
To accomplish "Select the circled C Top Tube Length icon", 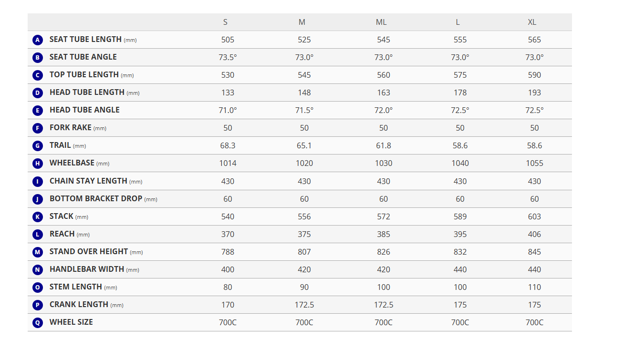I will click(x=38, y=75).
